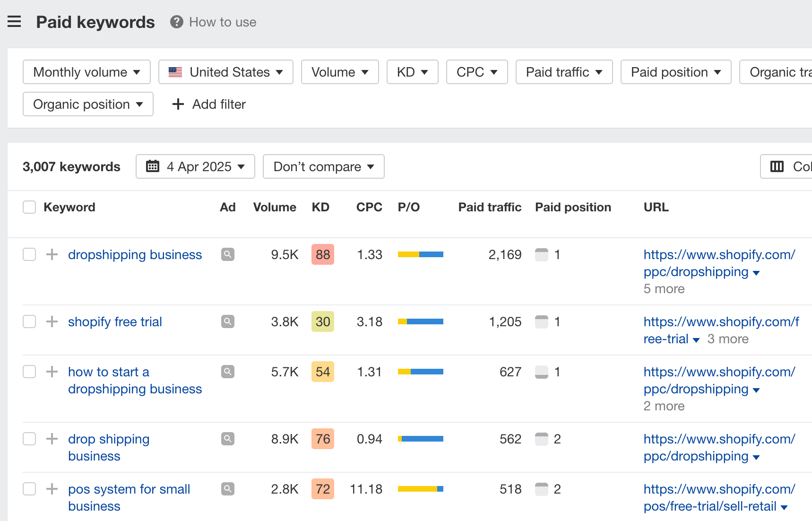Open the navigation hamburger menu
Screen dimensions: 812x521
pos(14,21)
